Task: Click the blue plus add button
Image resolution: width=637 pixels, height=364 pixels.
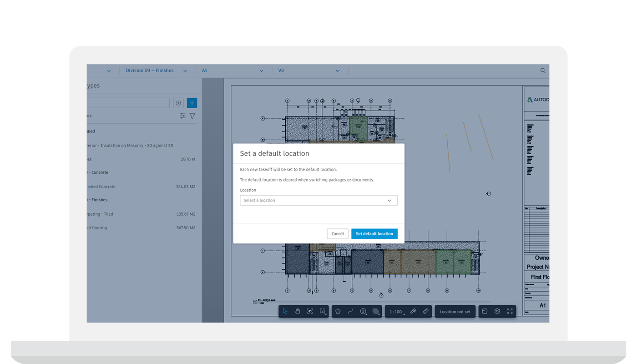Action: [192, 103]
